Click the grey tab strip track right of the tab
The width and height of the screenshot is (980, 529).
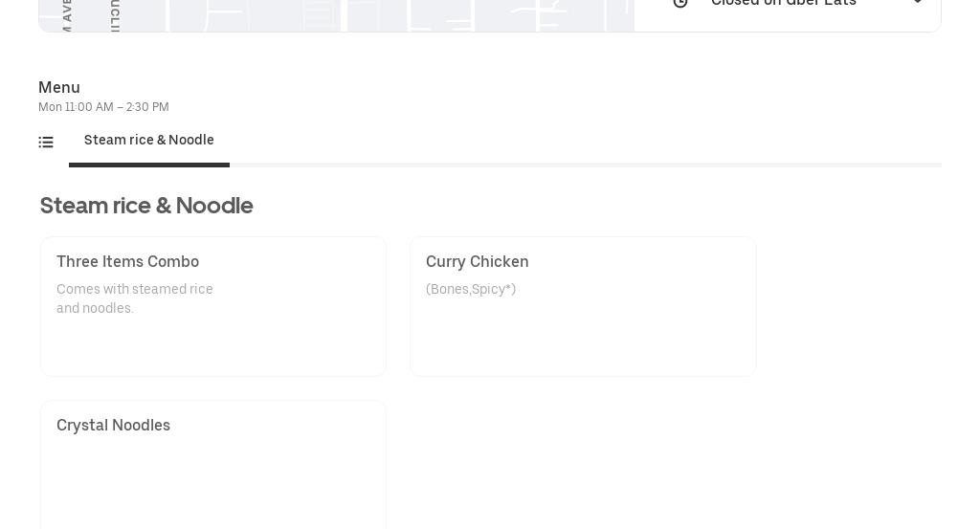(x=585, y=165)
